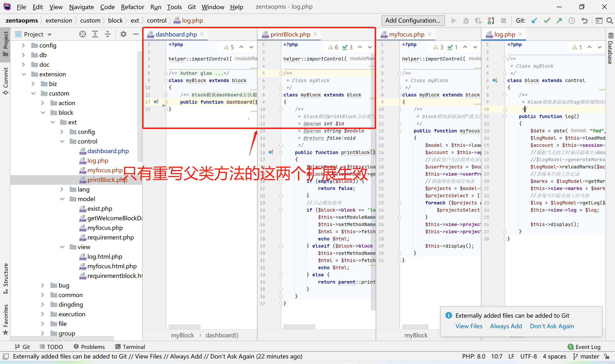
Task: Expand the action folder
Action: 43,103
